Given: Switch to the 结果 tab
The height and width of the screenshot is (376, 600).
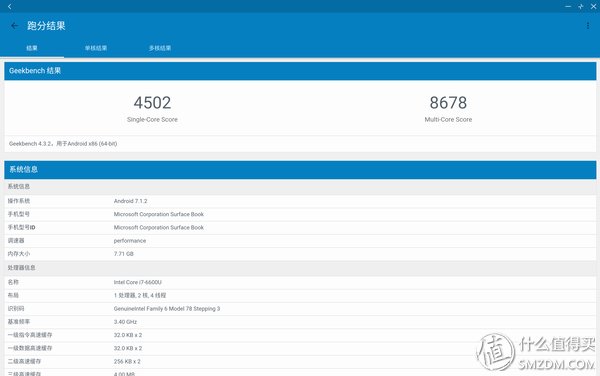Looking at the screenshot, I should tap(32, 48).
